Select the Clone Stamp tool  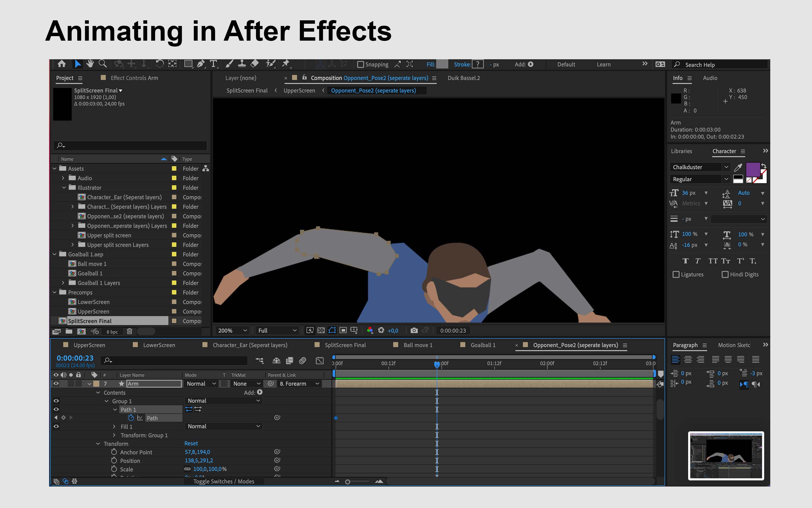click(242, 64)
